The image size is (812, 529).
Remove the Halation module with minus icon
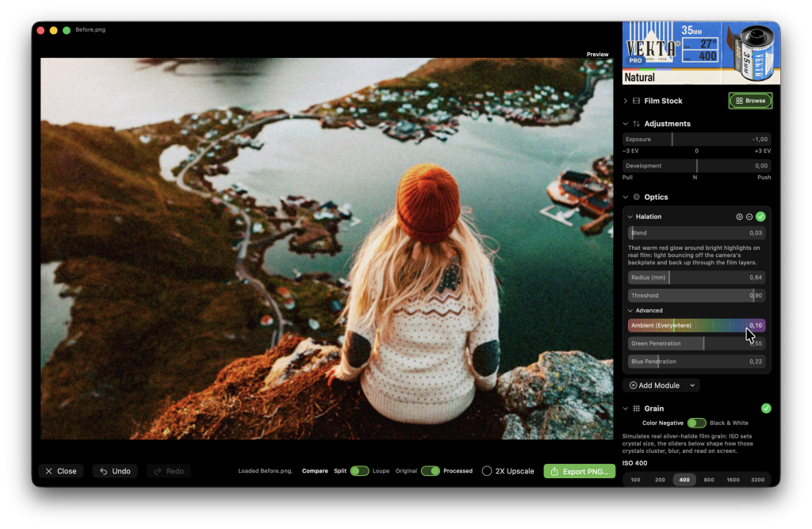pyautogui.click(x=749, y=217)
